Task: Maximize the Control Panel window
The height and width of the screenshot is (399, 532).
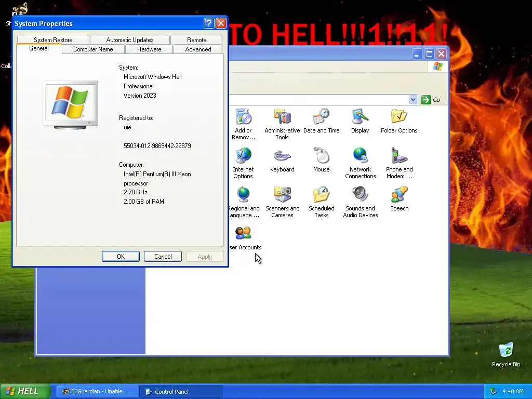Action: click(x=429, y=54)
